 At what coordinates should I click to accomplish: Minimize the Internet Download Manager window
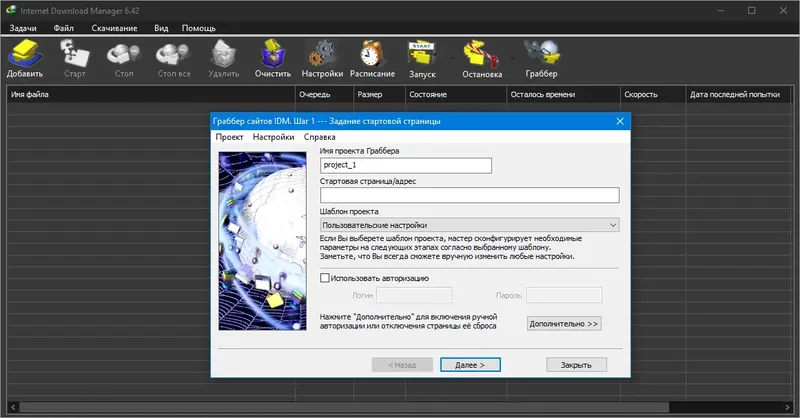pyautogui.click(x=720, y=10)
